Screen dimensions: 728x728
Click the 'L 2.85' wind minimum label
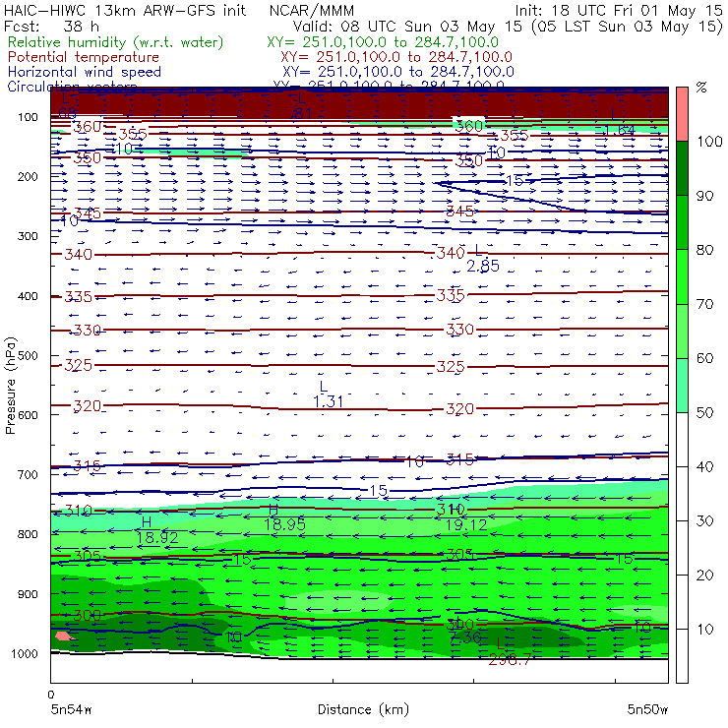click(482, 259)
